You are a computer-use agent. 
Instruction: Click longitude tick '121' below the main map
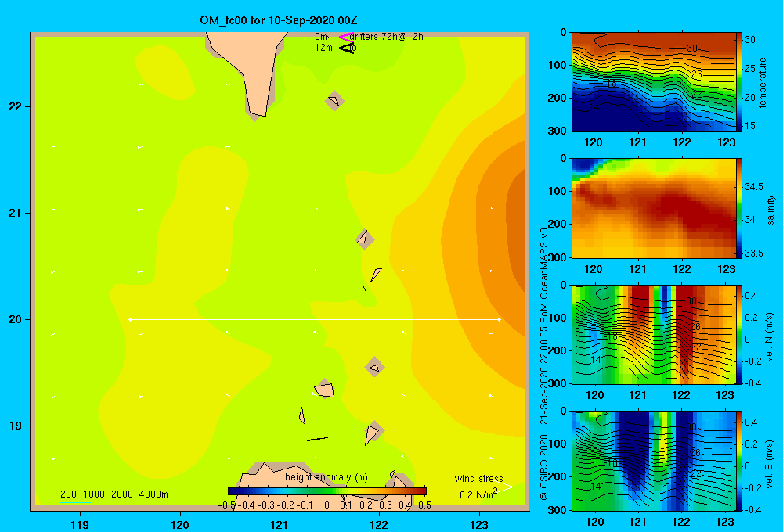[x=280, y=524]
